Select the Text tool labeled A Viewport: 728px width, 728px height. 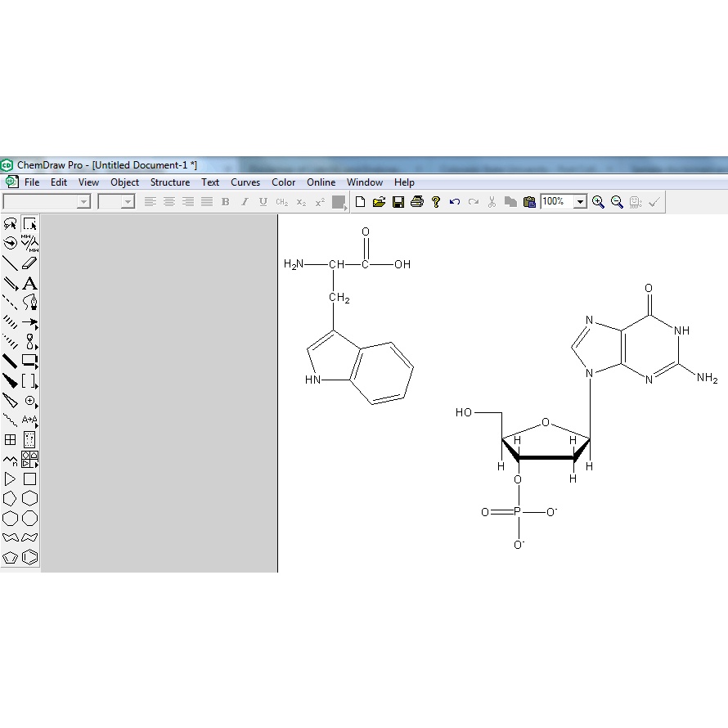[x=29, y=283]
